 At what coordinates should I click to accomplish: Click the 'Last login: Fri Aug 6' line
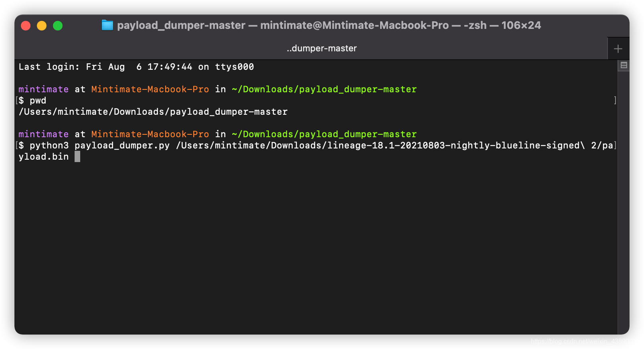point(136,67)
